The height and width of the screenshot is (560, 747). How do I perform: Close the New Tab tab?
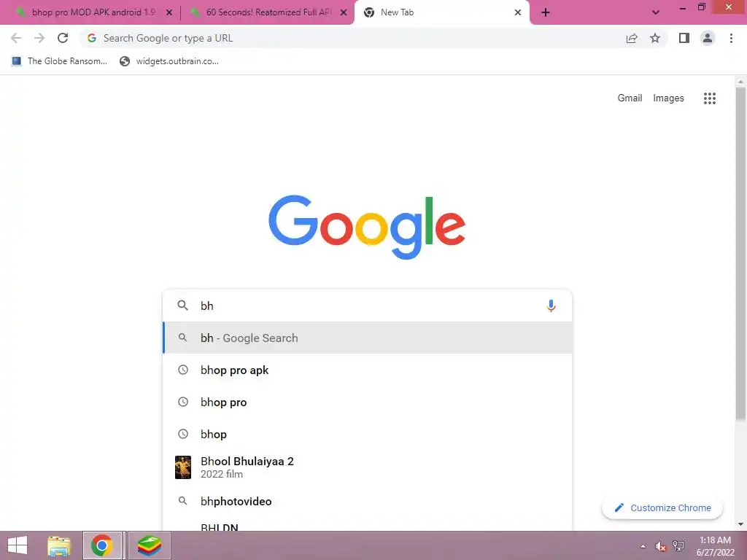click(518, 12)
